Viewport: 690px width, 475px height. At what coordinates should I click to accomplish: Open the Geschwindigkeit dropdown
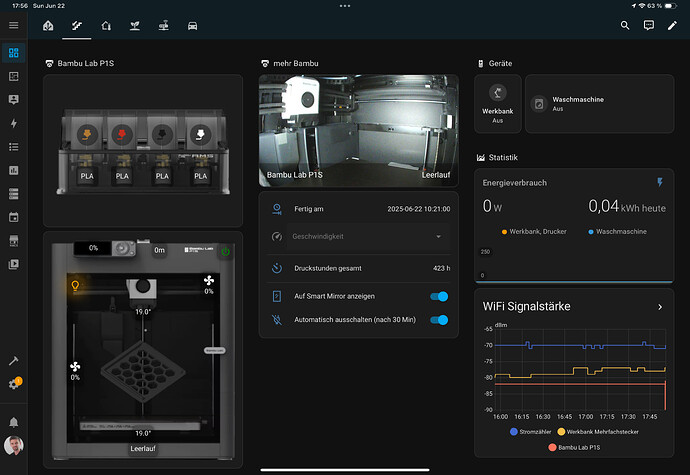click(368, 236)
